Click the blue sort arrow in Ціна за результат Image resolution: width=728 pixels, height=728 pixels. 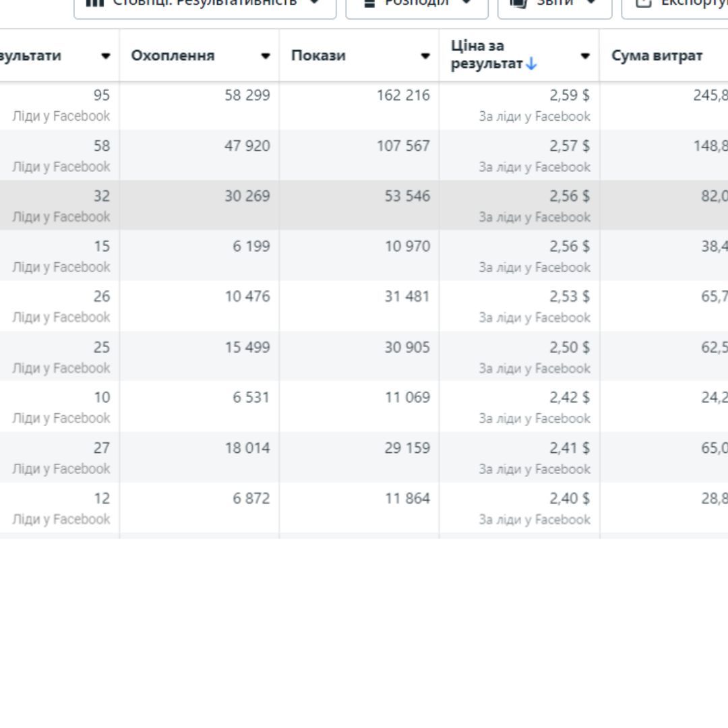[532, 63]
